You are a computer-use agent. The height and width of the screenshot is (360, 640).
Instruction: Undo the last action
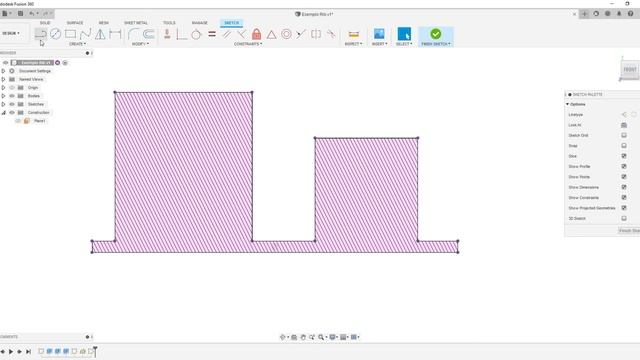pyautogui.click(x=31, y=13)
